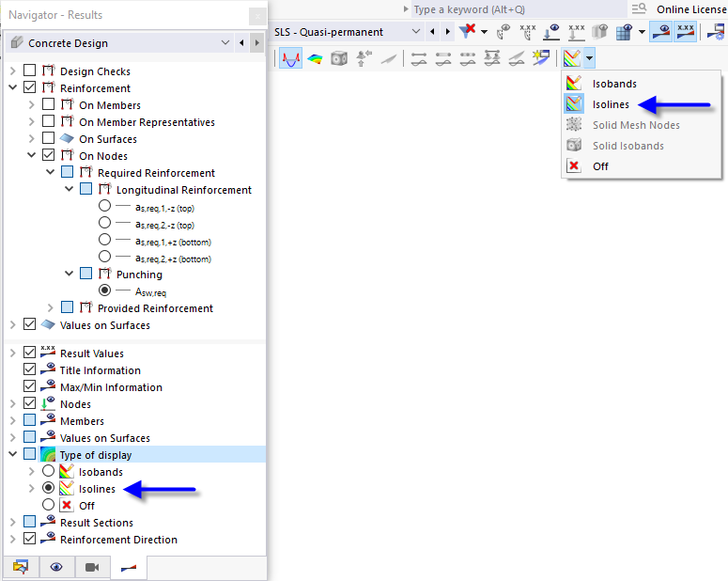Toggle Max/Min Information checkbox
The image size is (728, 581).
click(x=30, y=386)
